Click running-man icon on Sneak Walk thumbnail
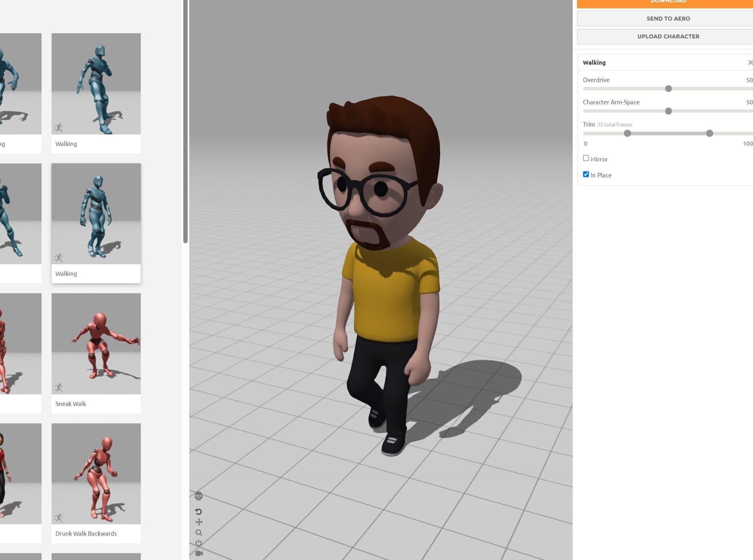The height and width of the screenshot is (560, 753). tap(58, 388)
